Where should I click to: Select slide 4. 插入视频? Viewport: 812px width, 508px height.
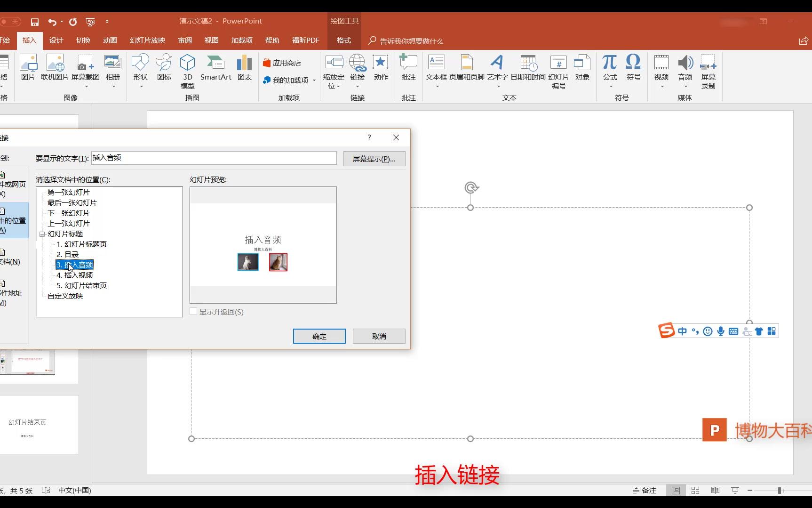tap(75, 275)
